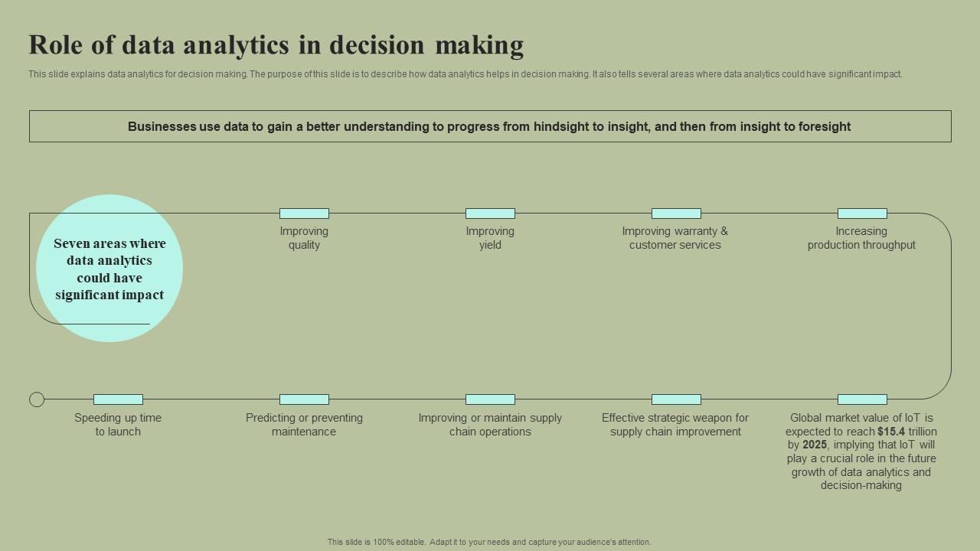The width and height of the screenshot is (980, 551).
Task: Select the marker above 'Increasing production throughput'
Action: coord(862,214)
